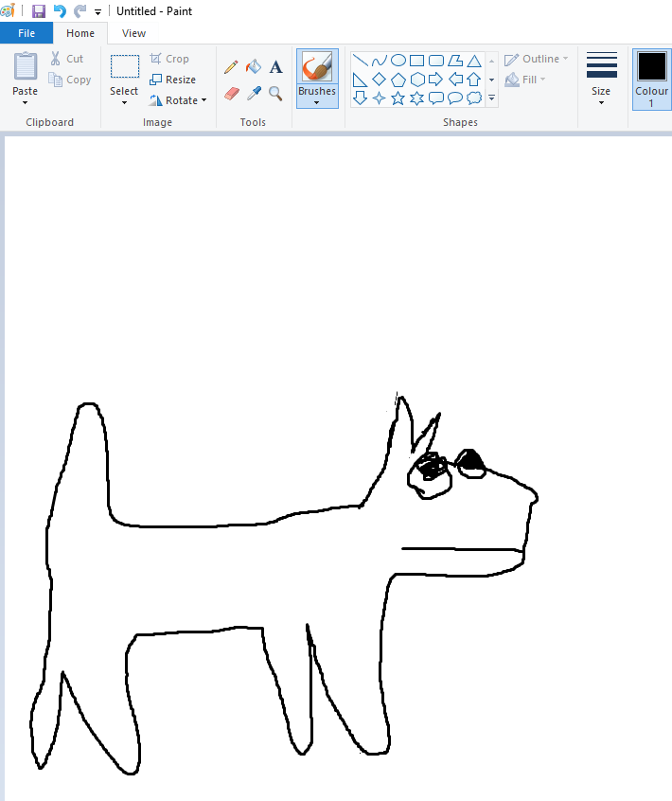Choose the Rounded rectangular callout shape
672x801 pixels.
coord(436,98)
